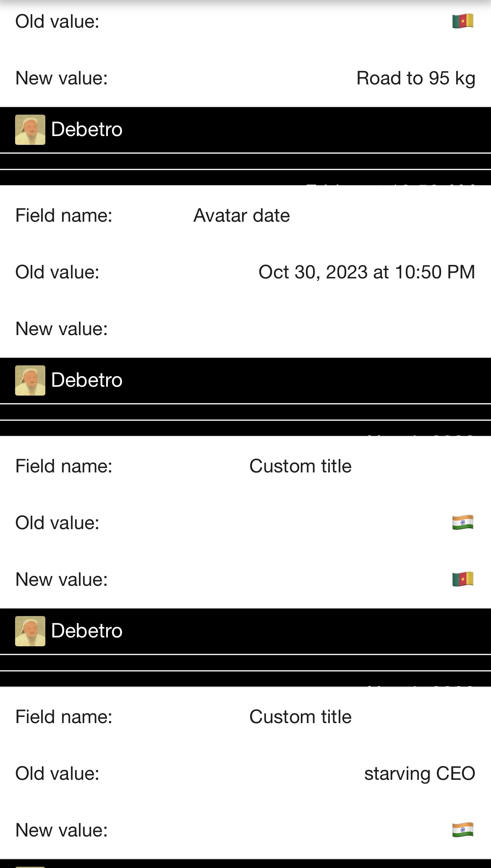The height and width of the screenshot is (868, 491).
Task: Tap second Debetro avatar thumbnail
Action: 30,380
